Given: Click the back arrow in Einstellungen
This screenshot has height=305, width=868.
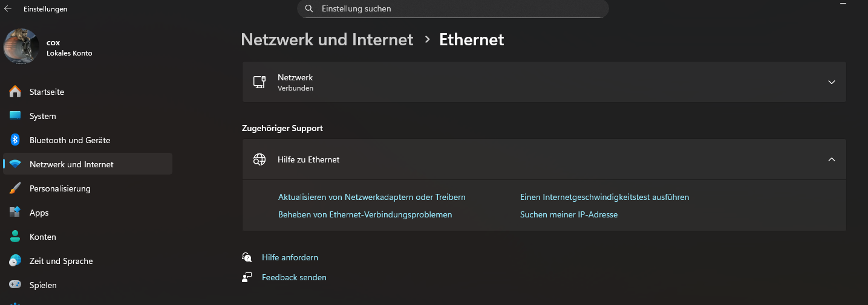Looking at the screenshot, I should pyautogui.click(x=8, y=9).
